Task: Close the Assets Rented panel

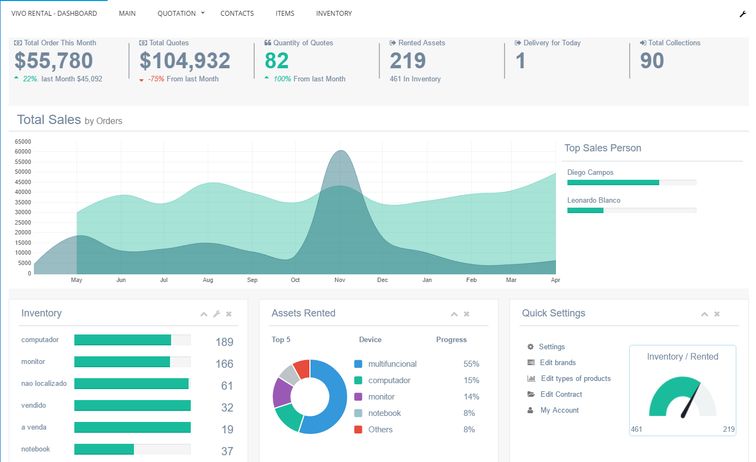Action: click(x=466, y=314)
